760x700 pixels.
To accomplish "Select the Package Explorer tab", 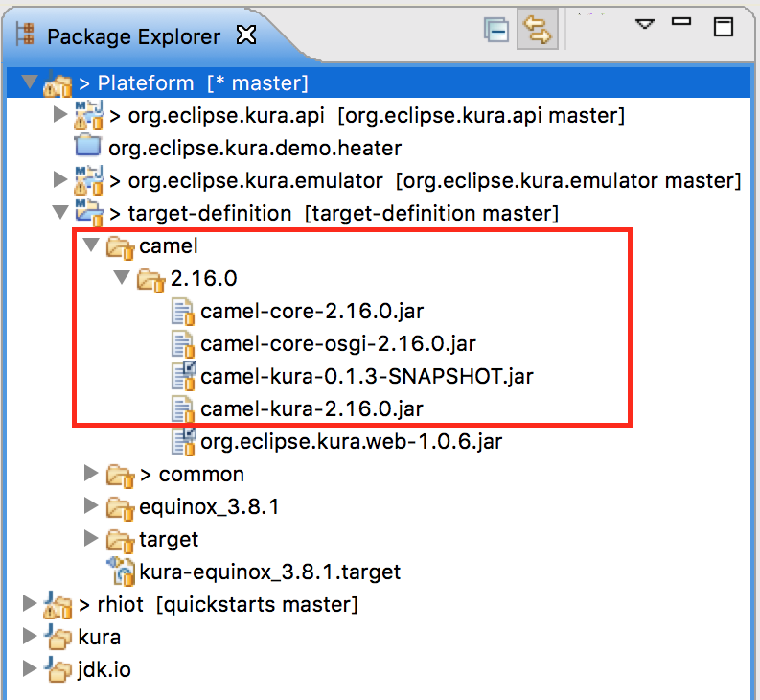I will (x=133, y=36).
